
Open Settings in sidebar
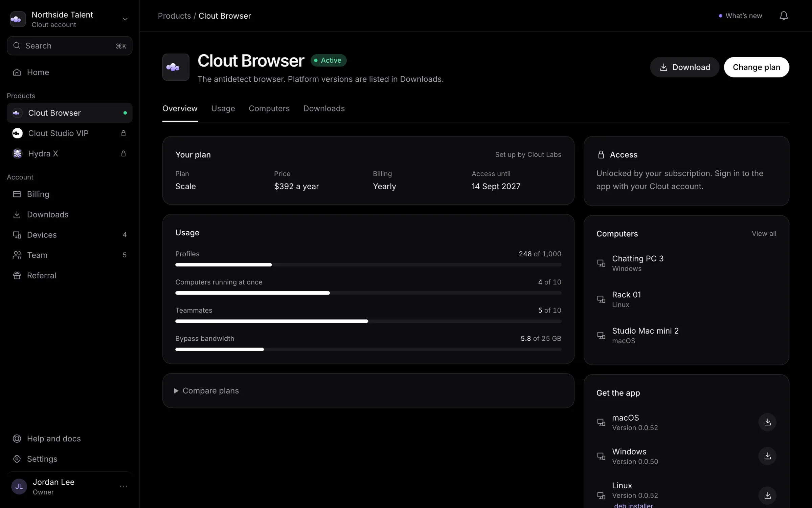[69, 459]
